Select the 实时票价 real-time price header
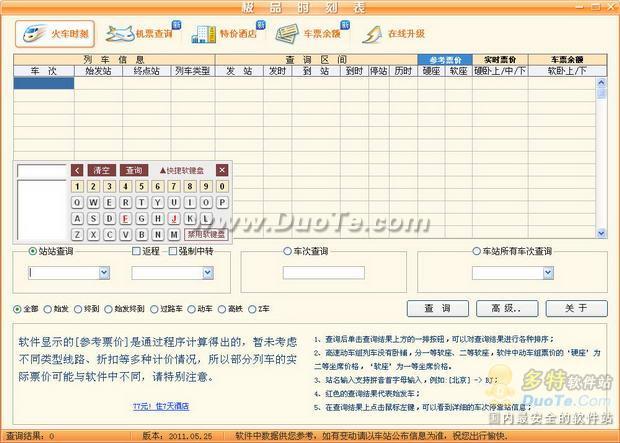Image resolution: width=620 pixels, height=443 pixels. pyautogui.click(x=500, y=60)
